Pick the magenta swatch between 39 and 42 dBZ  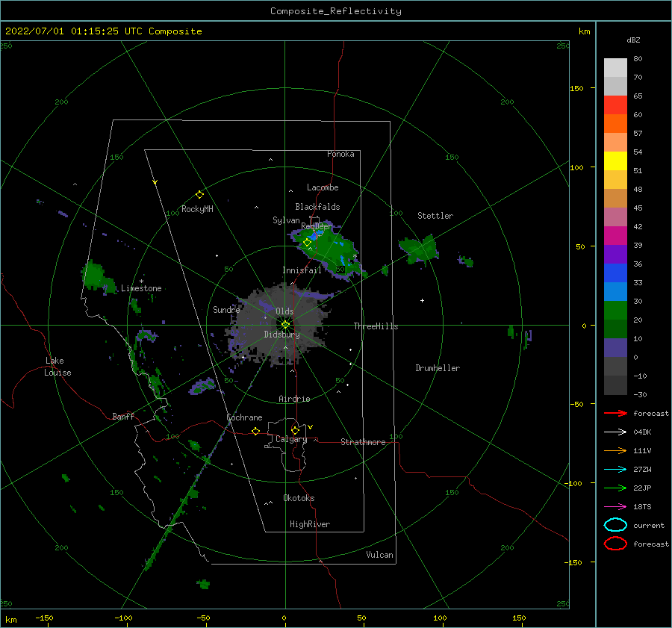[x=615, y=236]
